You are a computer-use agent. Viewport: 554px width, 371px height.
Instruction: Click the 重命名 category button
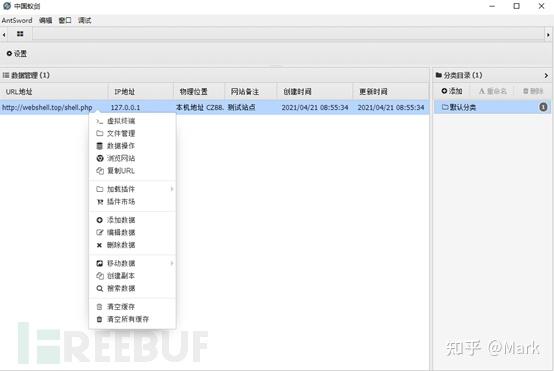[x=493, y=91]
